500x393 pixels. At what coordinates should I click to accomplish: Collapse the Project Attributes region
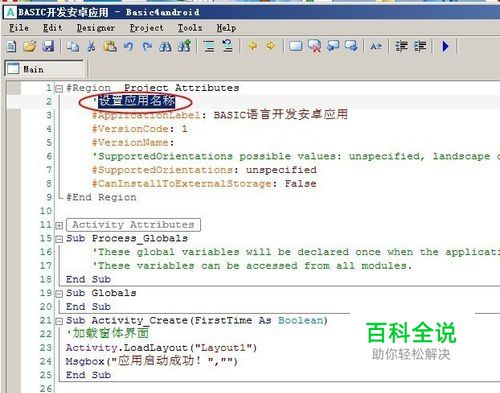coord(59,89)
